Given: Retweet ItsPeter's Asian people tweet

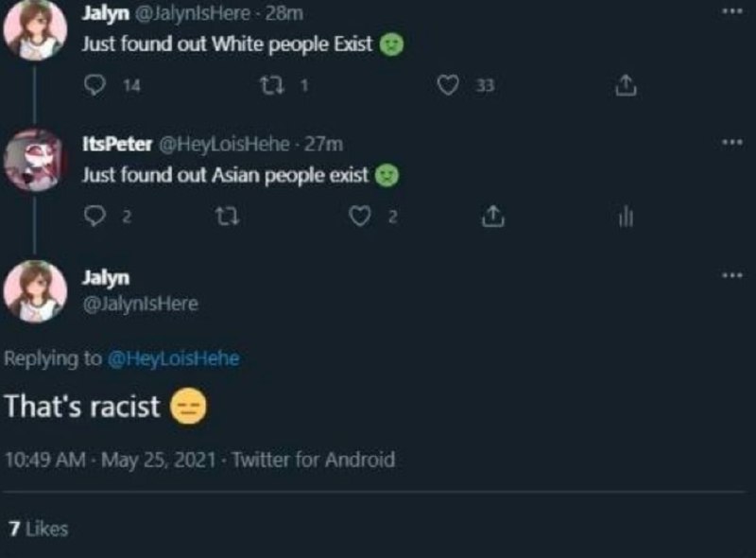Looking at the screenshot, I should [227, 217].
